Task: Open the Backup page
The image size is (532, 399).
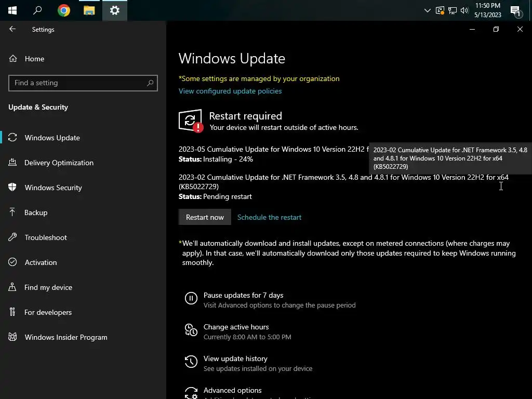Action: 36,212
